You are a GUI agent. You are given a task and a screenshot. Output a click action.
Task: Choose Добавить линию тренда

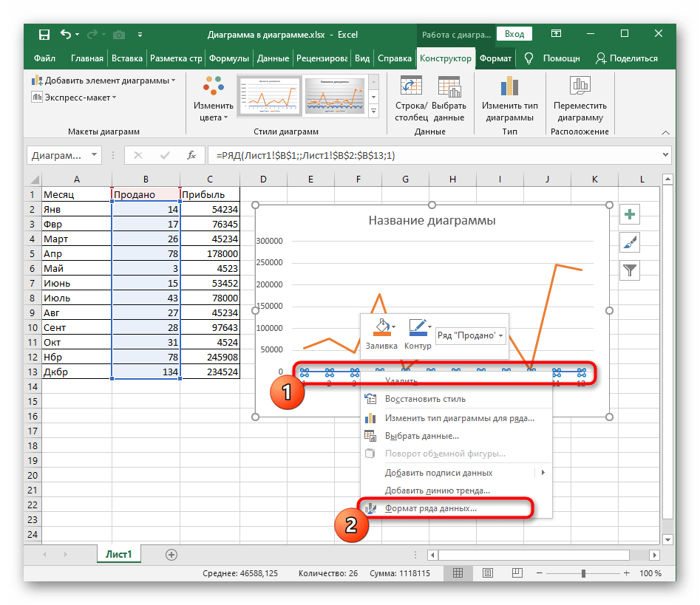click(x=456, y=491)
